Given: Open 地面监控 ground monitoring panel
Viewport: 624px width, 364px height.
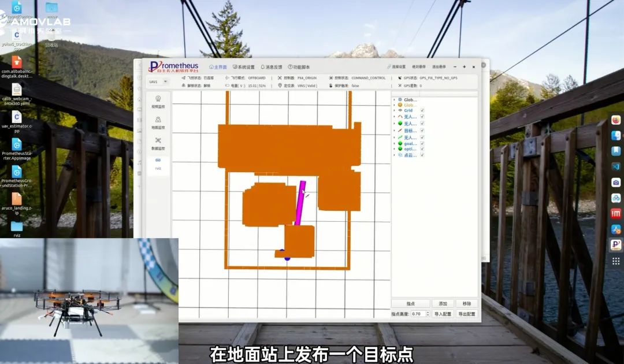Looking at the screenshot, I should [158, 122].
